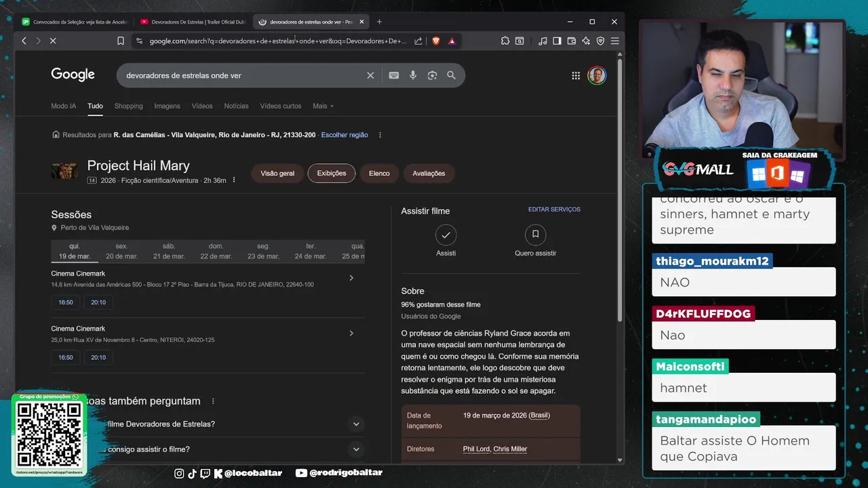868x488 pixels.
Task: Switch to Devoradores De Estrelas Trailer tab
Action: click(x=193, y=22)
